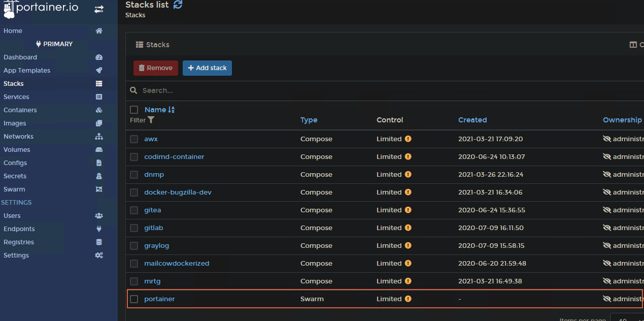644x321 pixels.
Task: Check the gitlab stack checkbox
Action: (x=134, y=228)
